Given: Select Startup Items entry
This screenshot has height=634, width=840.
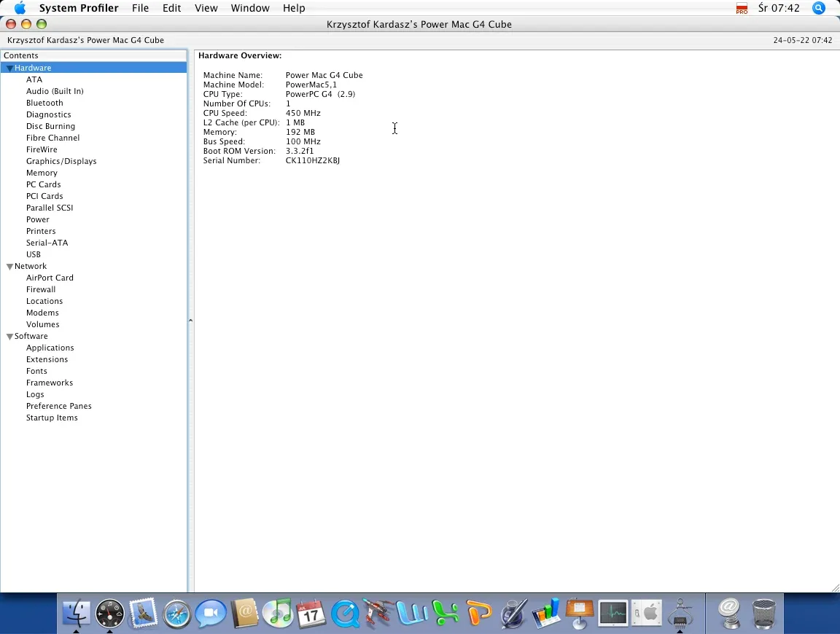Looking at the screenshot, I should (x=52, y=418).
